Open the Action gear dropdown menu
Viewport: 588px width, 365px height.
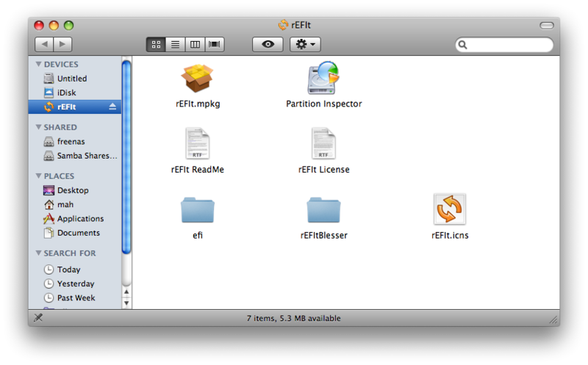point(305,44)
